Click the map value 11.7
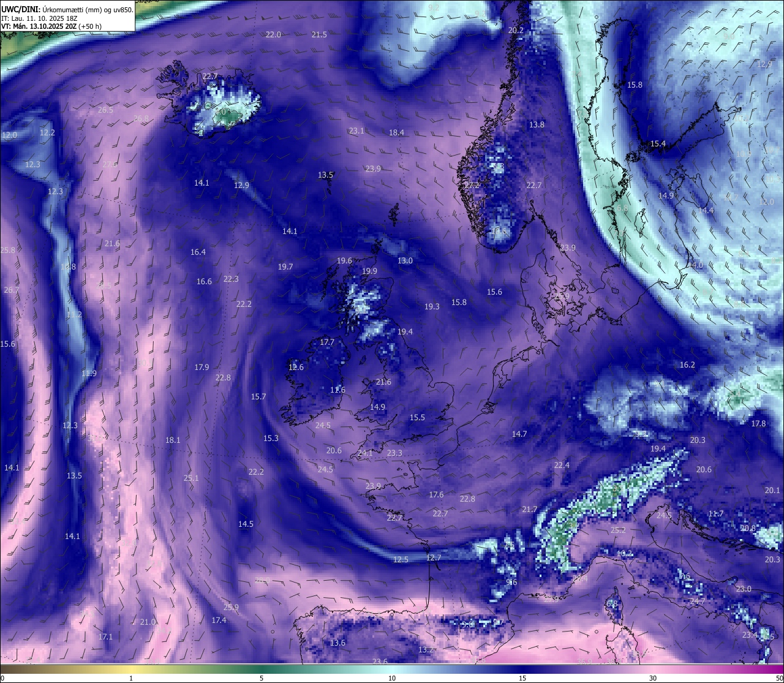The width and height of the screenshot is (784, 683). point(715,514)
